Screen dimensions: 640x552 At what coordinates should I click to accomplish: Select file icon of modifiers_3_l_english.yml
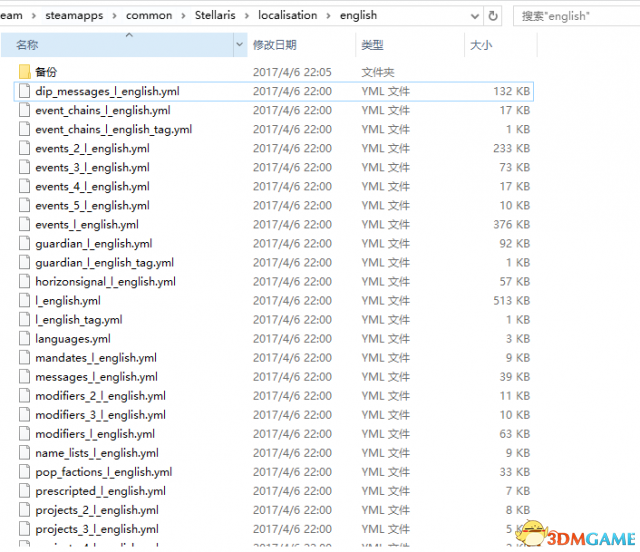[x=24, y=415]
